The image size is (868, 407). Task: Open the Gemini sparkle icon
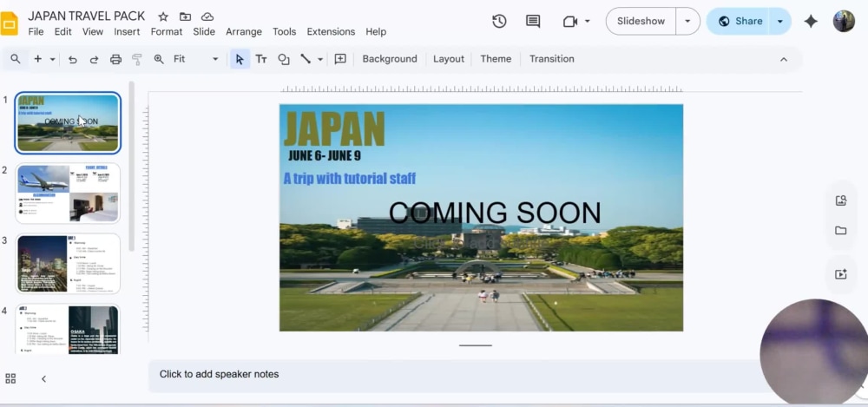tap(811, 21)
